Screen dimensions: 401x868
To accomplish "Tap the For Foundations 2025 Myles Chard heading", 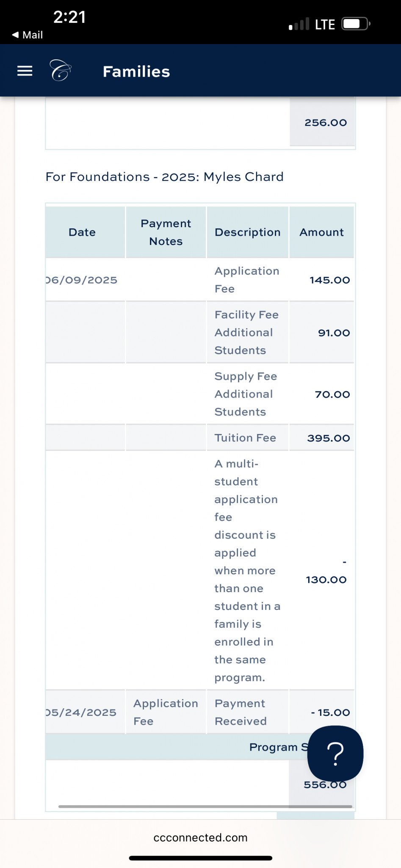I will point(164,177).
